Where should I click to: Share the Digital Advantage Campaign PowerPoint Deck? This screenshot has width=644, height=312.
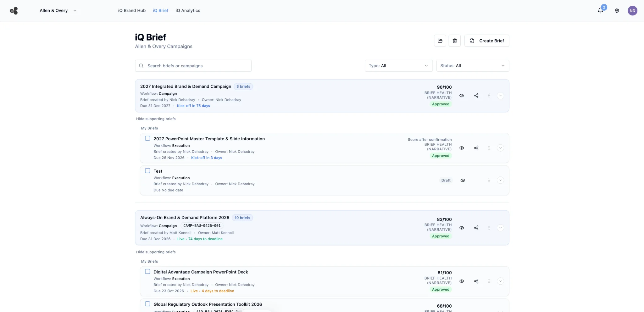pos(476,281)
